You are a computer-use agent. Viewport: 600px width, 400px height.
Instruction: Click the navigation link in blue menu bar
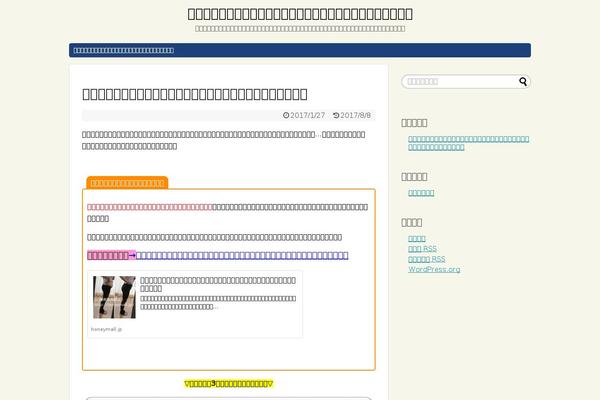[124, 50]
